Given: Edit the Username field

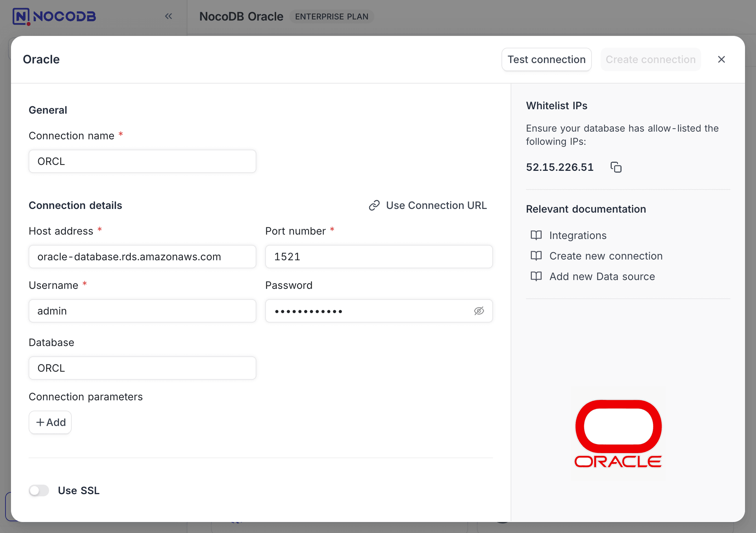Looking at the screenshot, I should coord(142,311).
